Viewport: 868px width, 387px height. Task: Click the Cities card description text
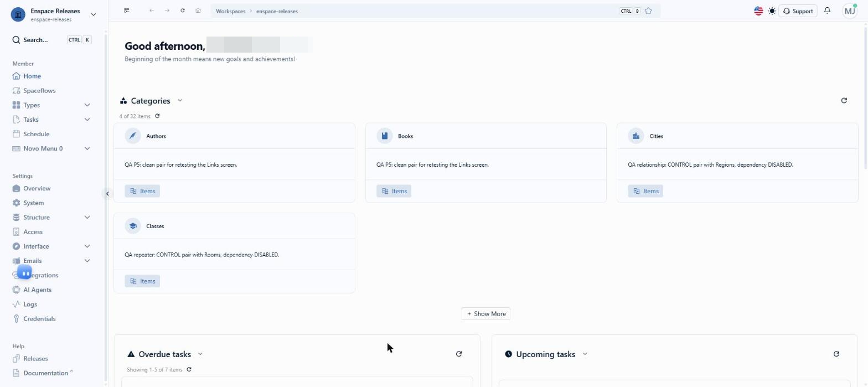(710, 165)
